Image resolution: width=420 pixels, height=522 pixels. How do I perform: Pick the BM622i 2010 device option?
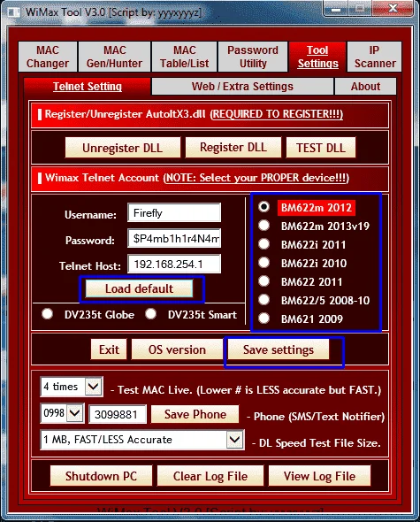pyautogui.click(x=263, y=263)
